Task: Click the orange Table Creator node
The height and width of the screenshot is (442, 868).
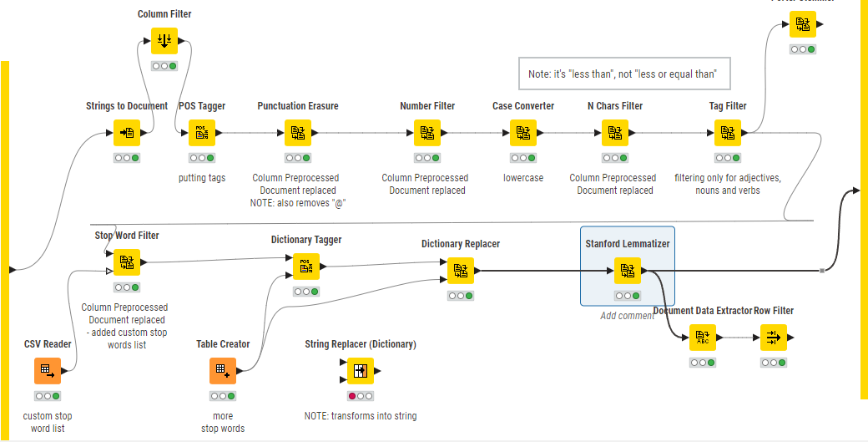Action: tap(223, 371)
